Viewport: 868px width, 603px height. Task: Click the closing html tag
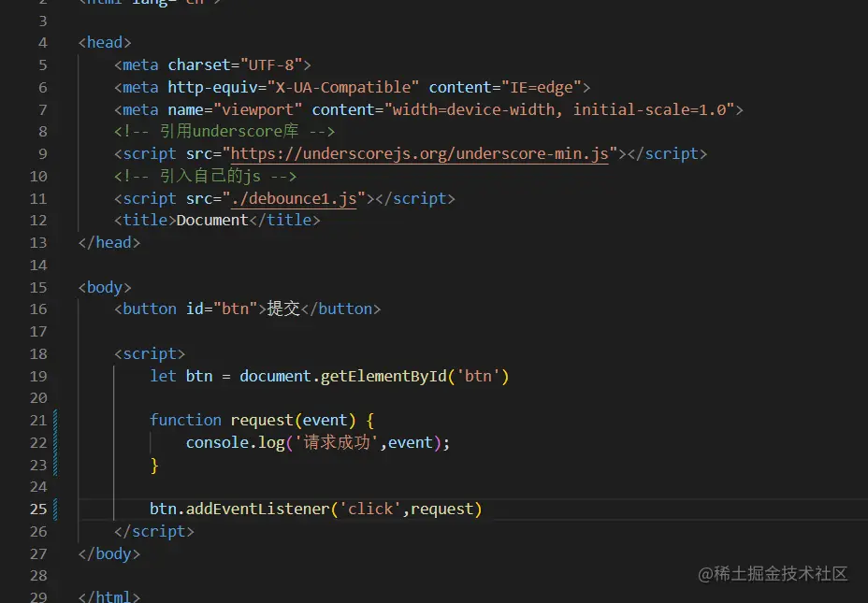[109, 596]
